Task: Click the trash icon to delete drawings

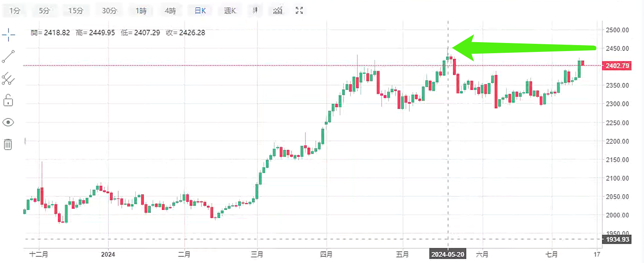Action: coord(8,144)
